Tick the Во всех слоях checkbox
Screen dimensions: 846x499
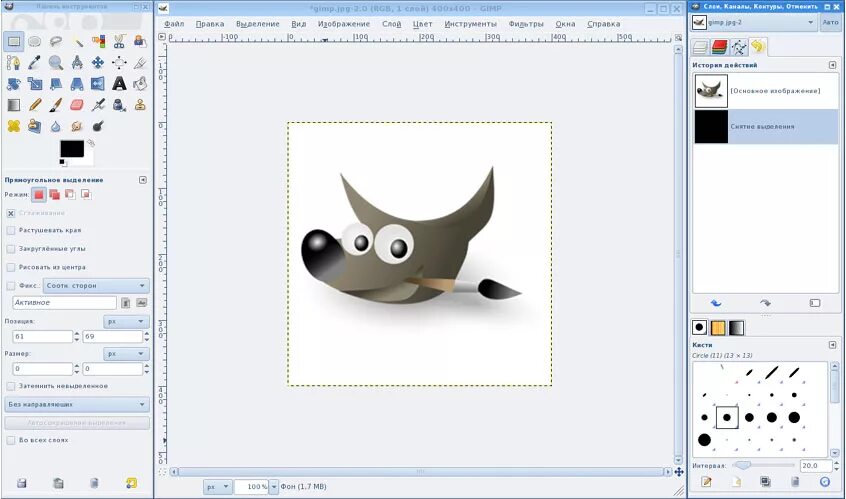(x=10, y=440)
